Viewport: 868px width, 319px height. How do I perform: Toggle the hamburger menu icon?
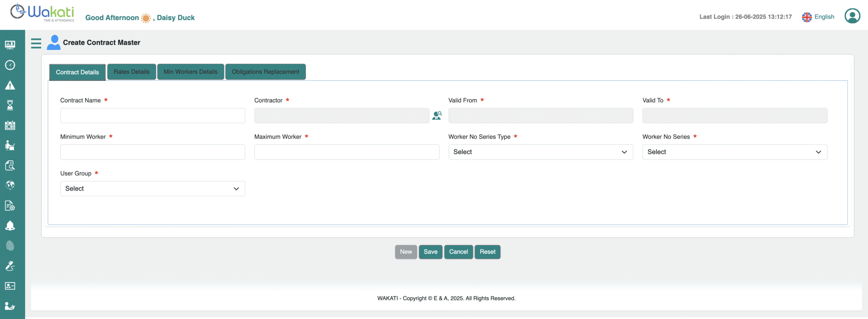36,43
